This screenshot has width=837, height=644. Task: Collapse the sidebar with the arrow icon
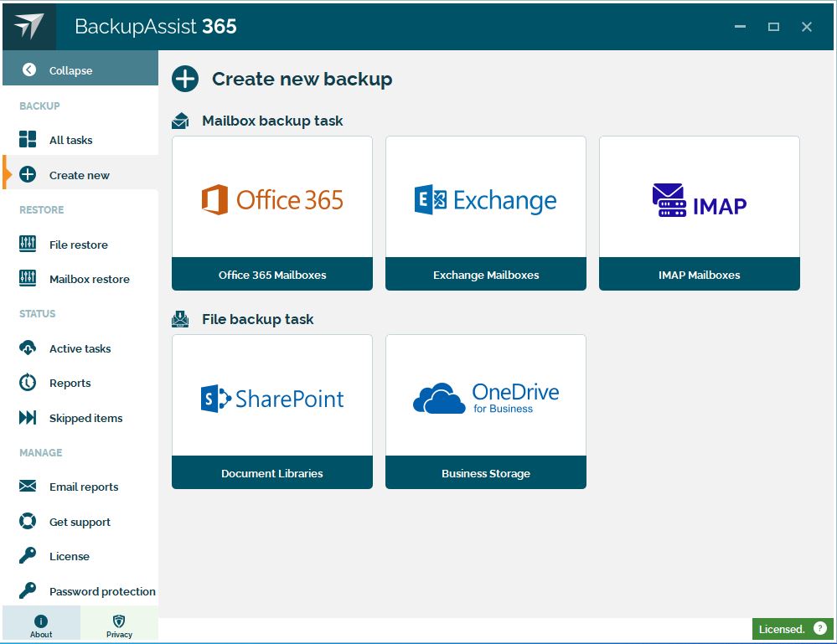coord(29,70)
